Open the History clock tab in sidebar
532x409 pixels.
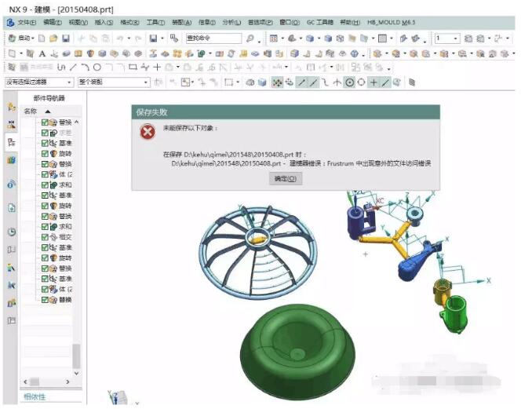click(x=11, y=232)
